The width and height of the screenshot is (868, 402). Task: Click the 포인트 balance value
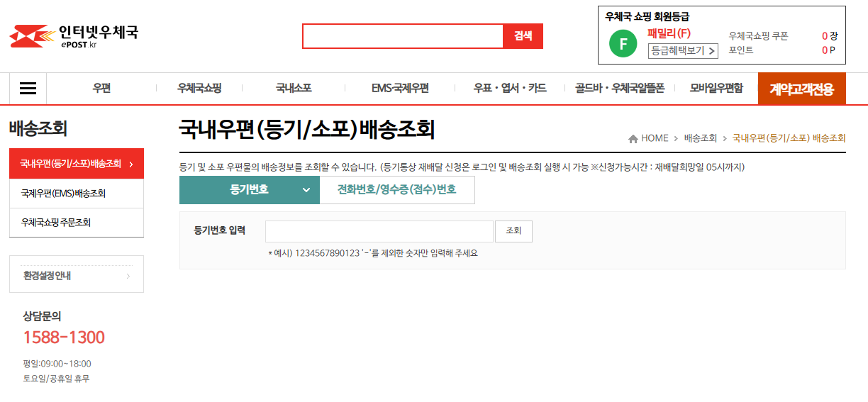pos(825,50)
